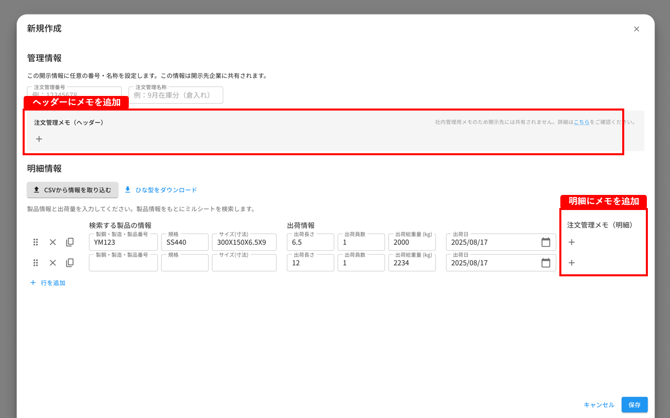670x418 pixels.
Task: Grab the first row drag handle
Action: [x=35, y=242]
